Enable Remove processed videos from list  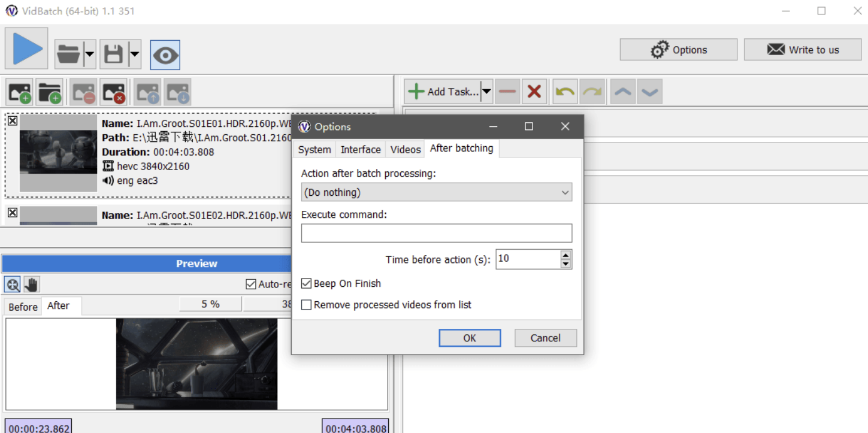tap(307, 305)
